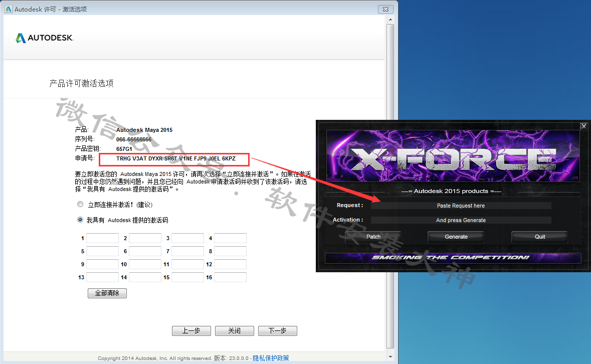The height and width of the screenshot is (364, 591).
Task: Click the X-FORCE banner image
Action: [453, 156]
